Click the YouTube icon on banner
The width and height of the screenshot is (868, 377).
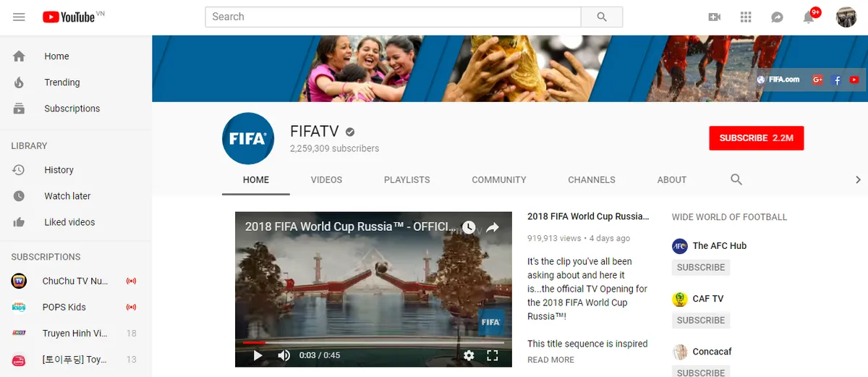[854, 80]
